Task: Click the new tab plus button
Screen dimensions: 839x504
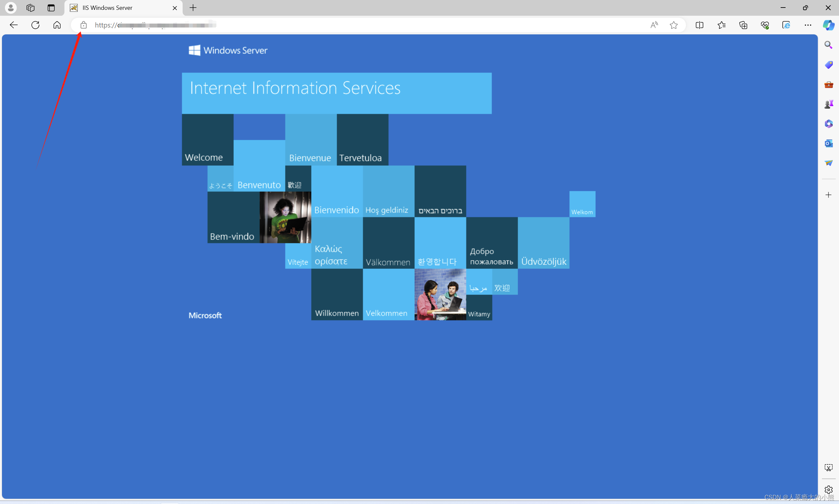Action: coord(193,7)
